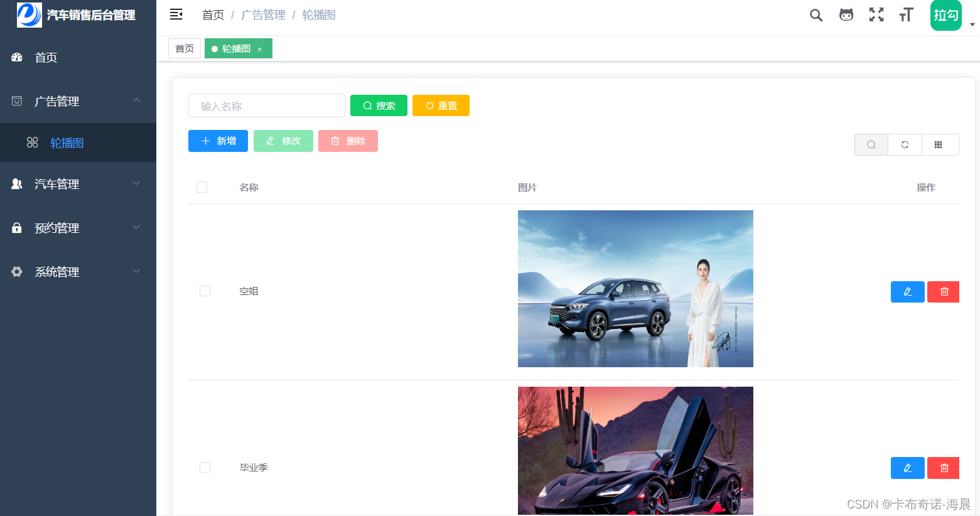Screen dimensions: 980x516
Task: Expand the 汽车管理 menu chevron
Action: pos(136,183)
